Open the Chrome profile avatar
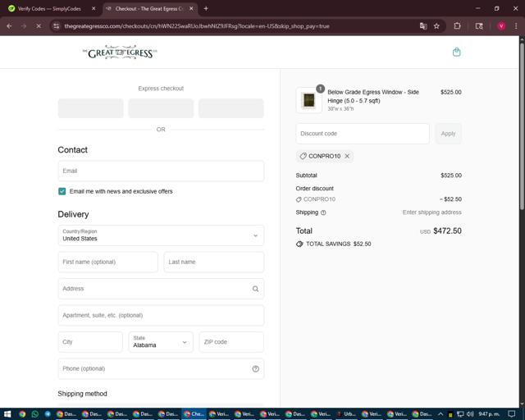This screenshot has height=420, width=525. [501, 26]
